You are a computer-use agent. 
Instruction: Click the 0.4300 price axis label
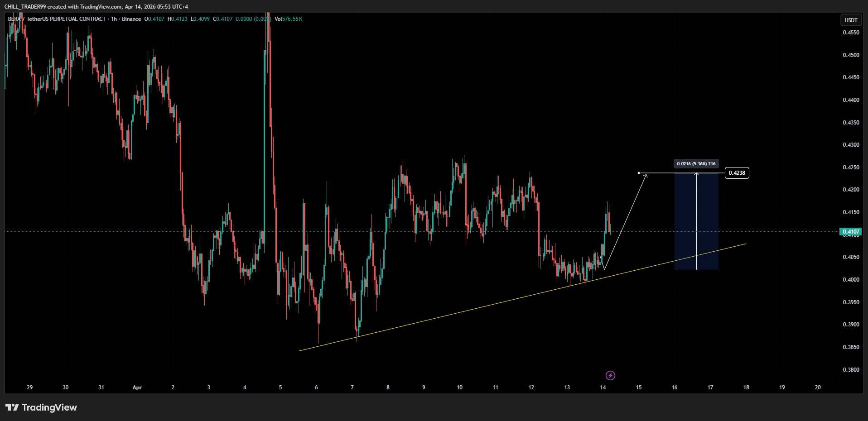851,145
